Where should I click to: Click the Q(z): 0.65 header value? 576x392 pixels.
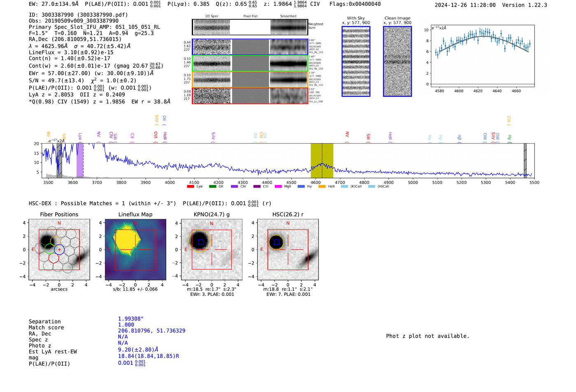coord(237,4)
